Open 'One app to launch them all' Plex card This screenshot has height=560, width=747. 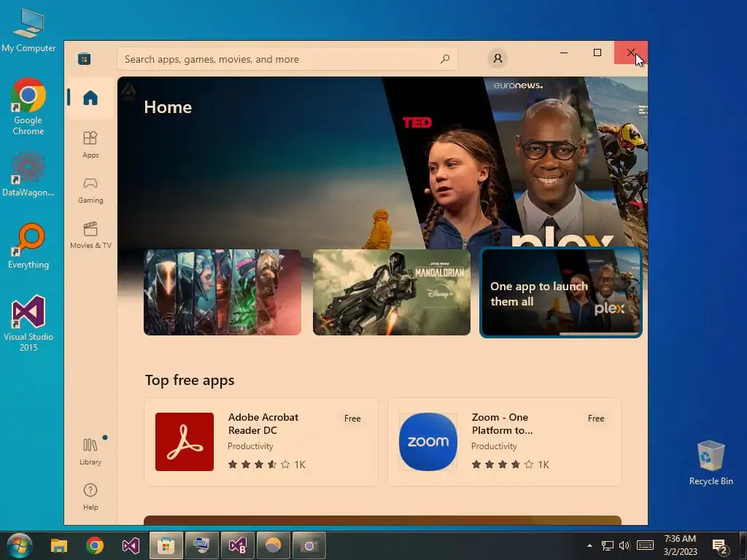pos(561,292)
